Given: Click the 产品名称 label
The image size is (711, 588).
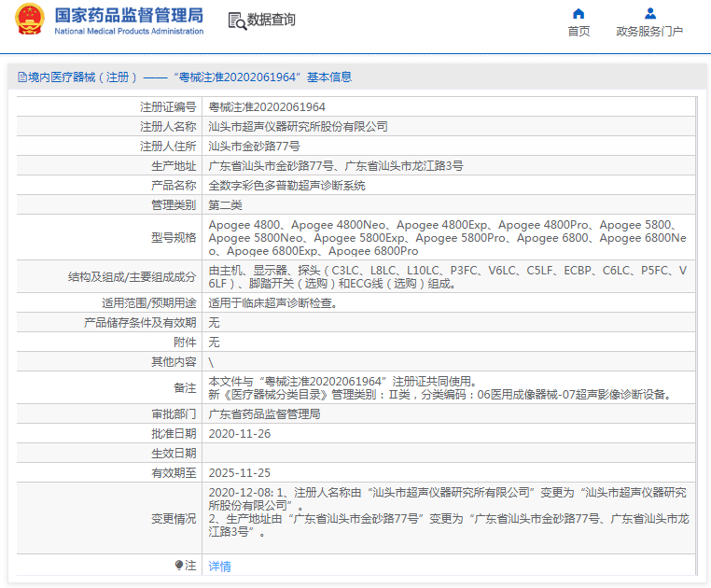Looking at the screenshot, I should tap(174, 185).
